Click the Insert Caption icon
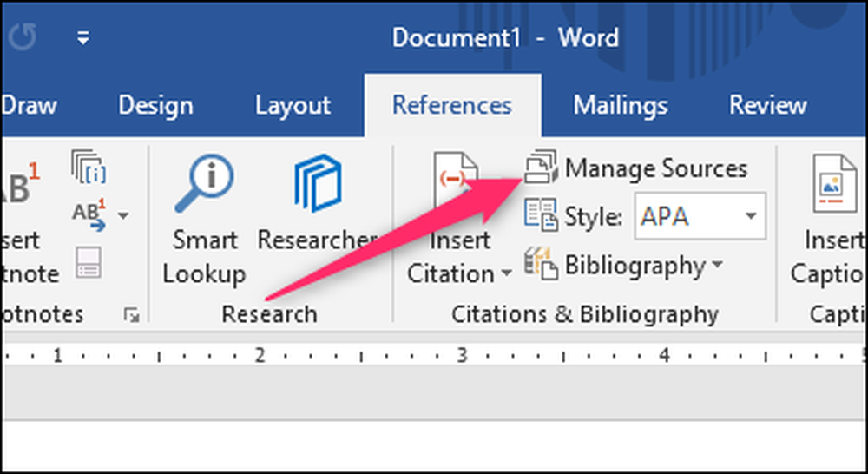 coord(835,184)
